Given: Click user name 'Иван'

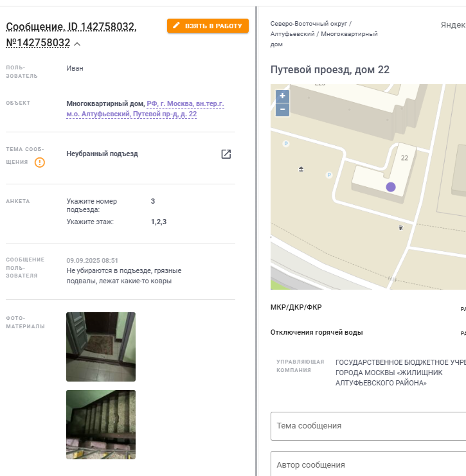Looking at the screenshot, I should [75, 68].
